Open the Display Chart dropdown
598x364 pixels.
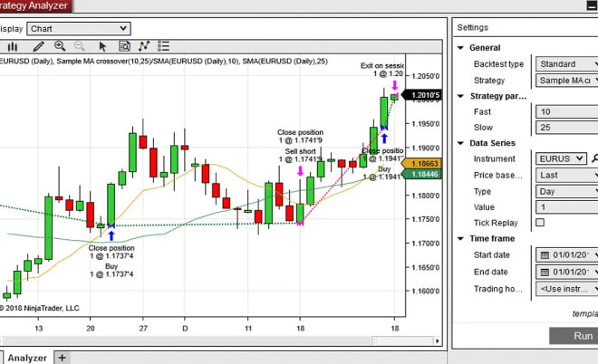coord(79,29)
